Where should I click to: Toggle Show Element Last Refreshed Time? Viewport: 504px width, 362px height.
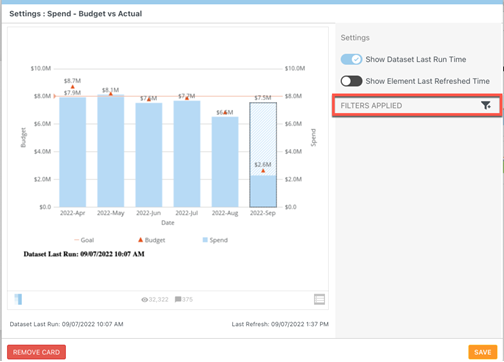[351, 81]
